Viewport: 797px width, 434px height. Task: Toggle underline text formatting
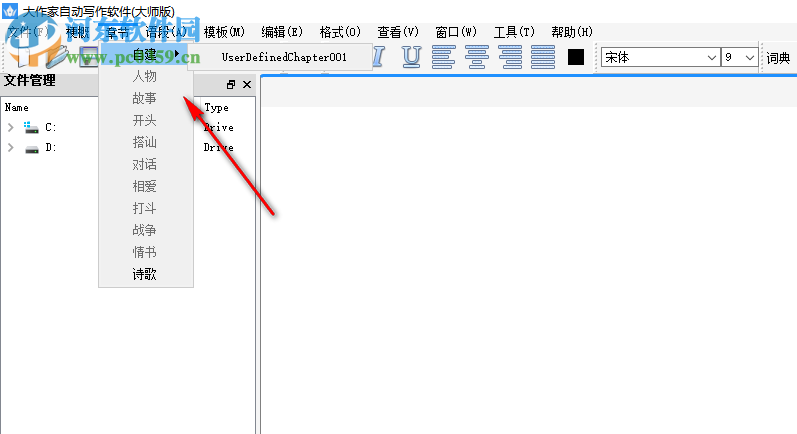(x=411, y=57)
